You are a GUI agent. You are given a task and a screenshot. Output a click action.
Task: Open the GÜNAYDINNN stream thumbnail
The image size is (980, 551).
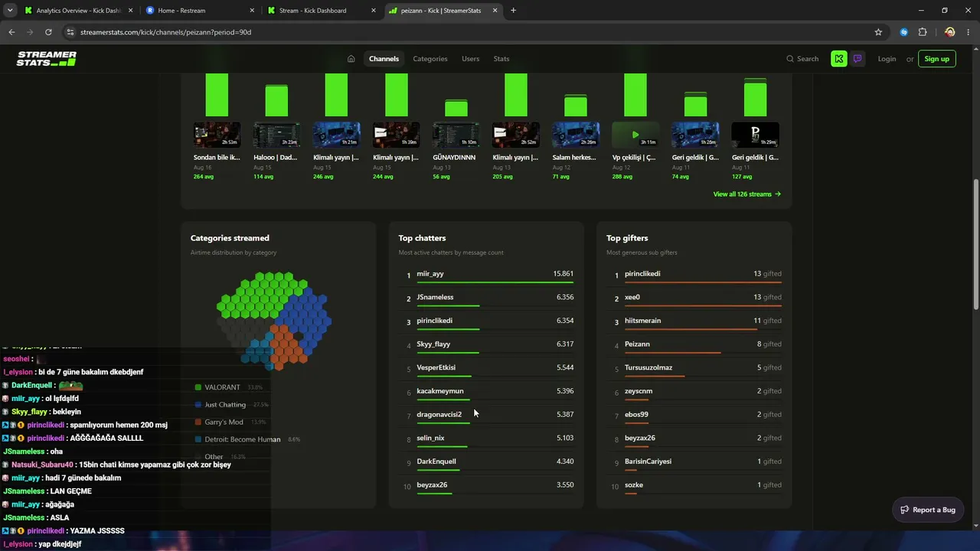click(x=456, y=135)
